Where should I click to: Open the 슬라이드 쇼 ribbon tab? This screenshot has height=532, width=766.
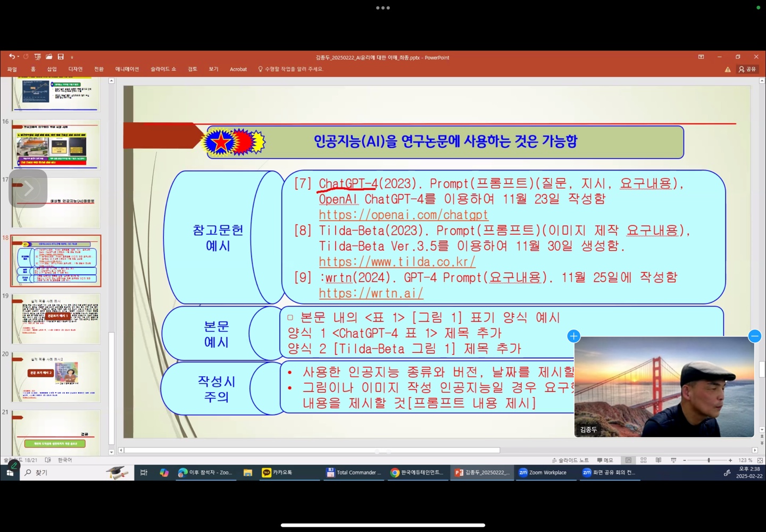tap(163, 69)
